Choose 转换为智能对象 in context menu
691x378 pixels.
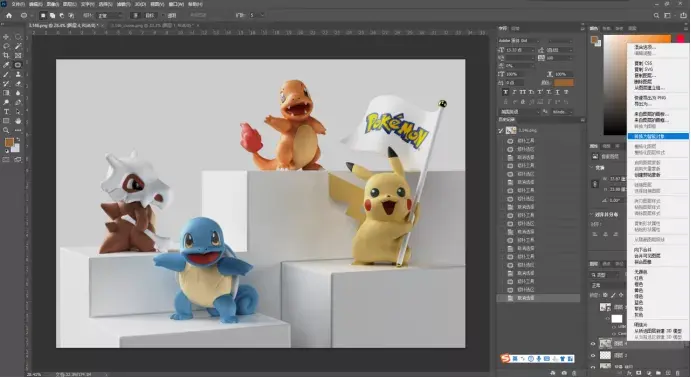click(658, 137)
